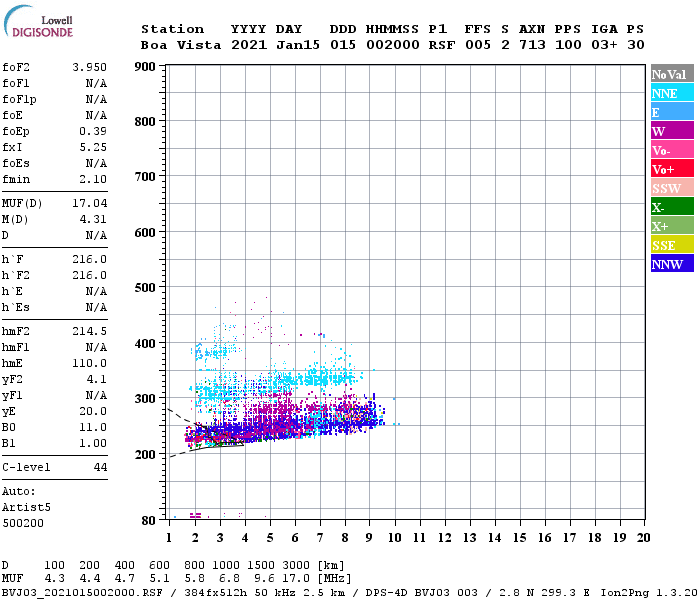Click the 200 km altitude axis label
Viewport: 700px width, 600px height.
coord(145,455)
